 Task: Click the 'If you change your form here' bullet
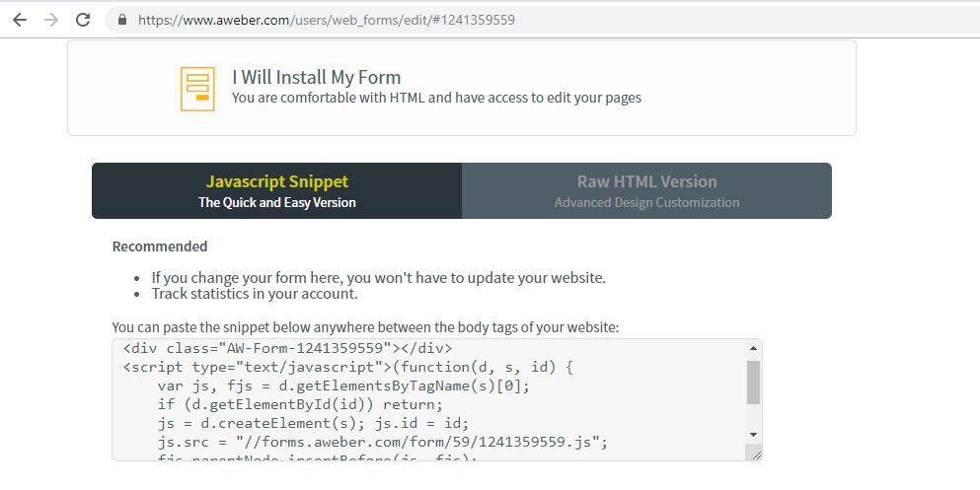coord(379,278)
